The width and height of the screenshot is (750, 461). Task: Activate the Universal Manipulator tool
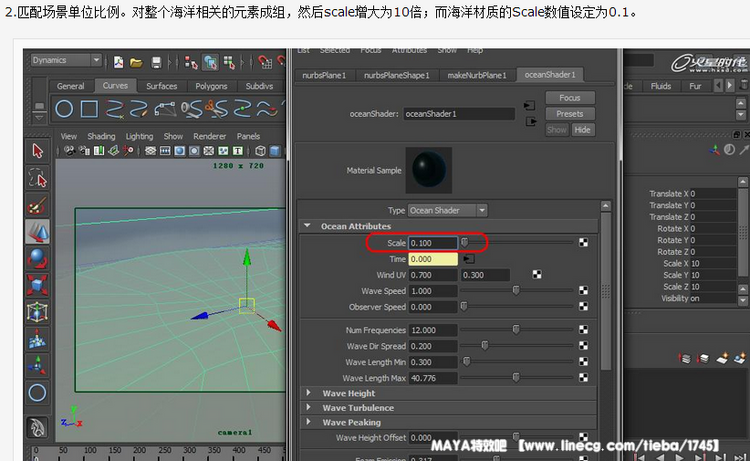pyautogui.click(x=37, y=312)
